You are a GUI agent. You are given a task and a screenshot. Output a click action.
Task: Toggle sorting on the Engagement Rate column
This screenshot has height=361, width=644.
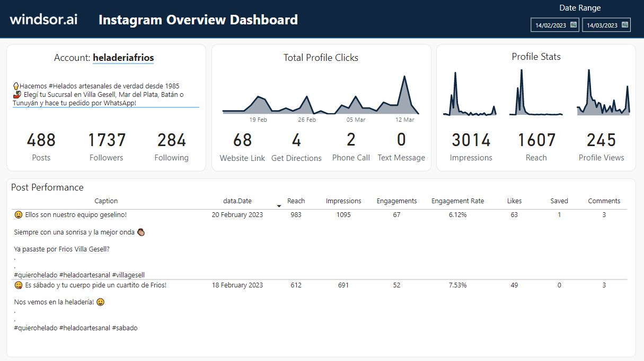(457, 201)
